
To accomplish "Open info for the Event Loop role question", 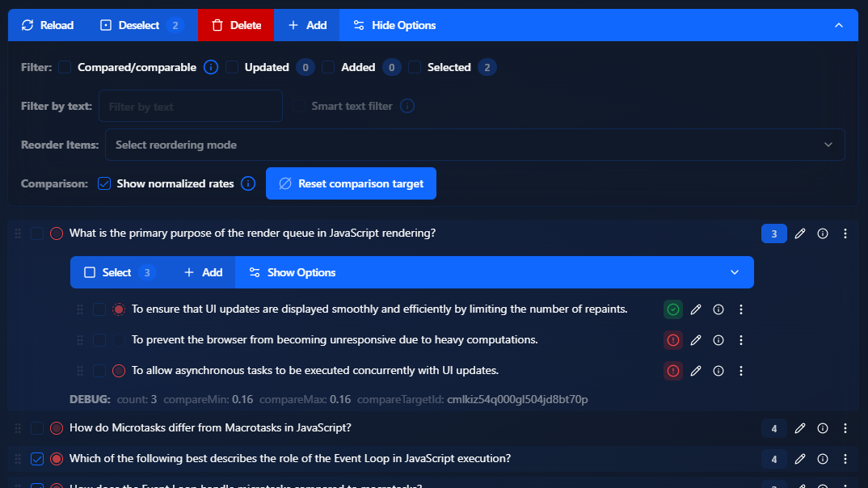I will point(823,459).
